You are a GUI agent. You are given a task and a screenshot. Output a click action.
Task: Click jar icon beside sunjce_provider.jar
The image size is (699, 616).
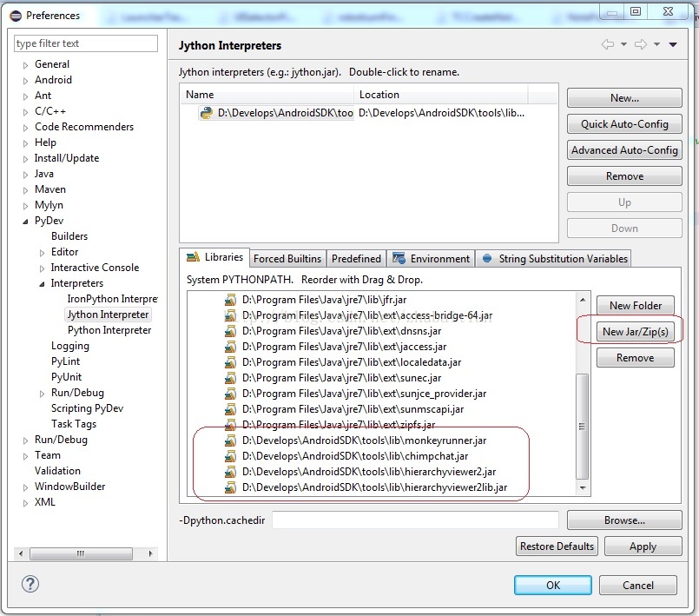tap(230, 394)
